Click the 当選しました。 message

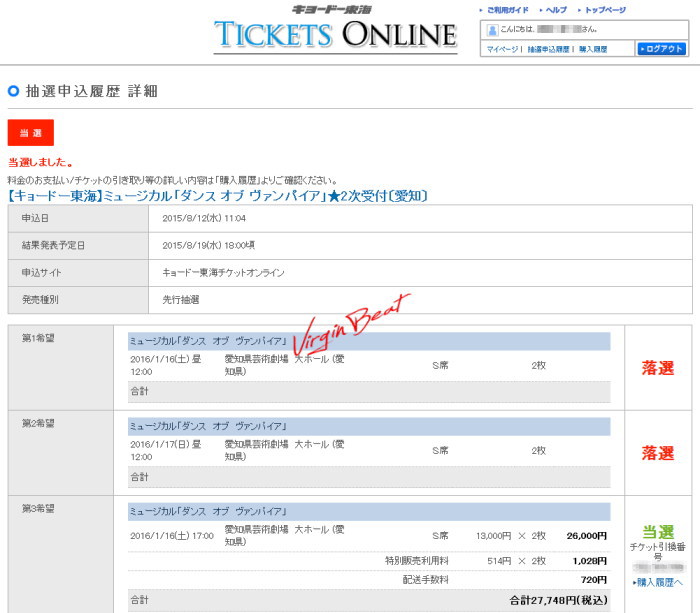tap(40, 162)
